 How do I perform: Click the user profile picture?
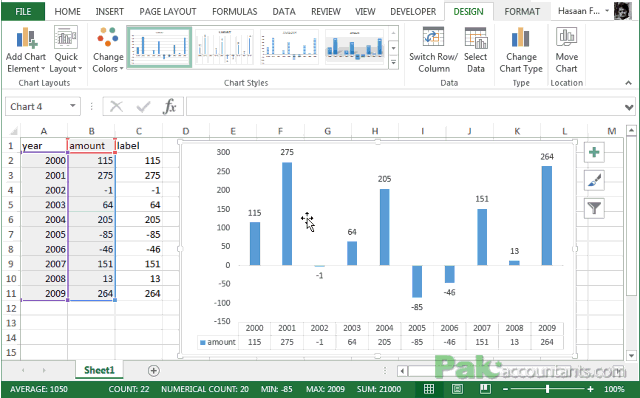(622, 11)
